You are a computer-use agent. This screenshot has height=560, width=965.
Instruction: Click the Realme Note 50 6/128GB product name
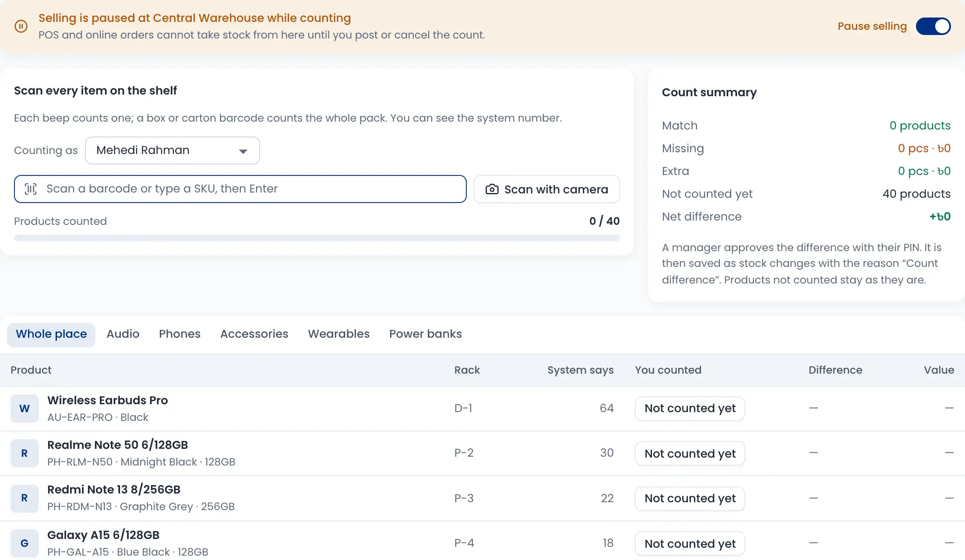click(118, 445)
